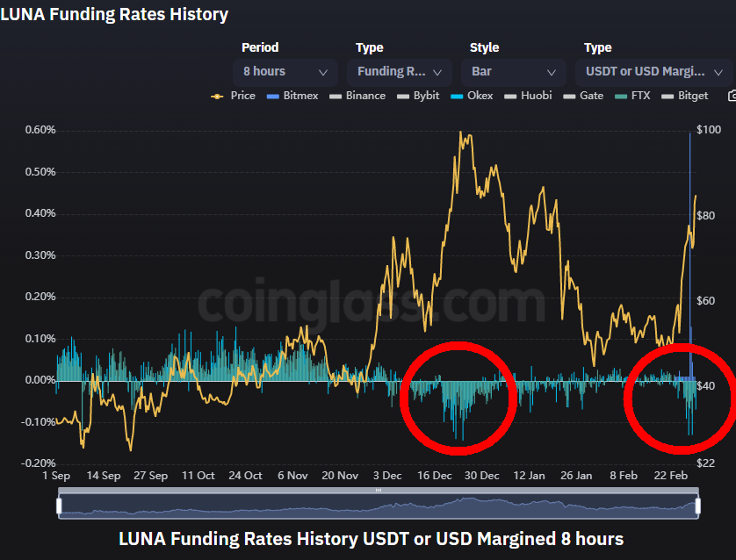Click the -0.20% left axis label
736x560 pixels.
coord(39,463)
